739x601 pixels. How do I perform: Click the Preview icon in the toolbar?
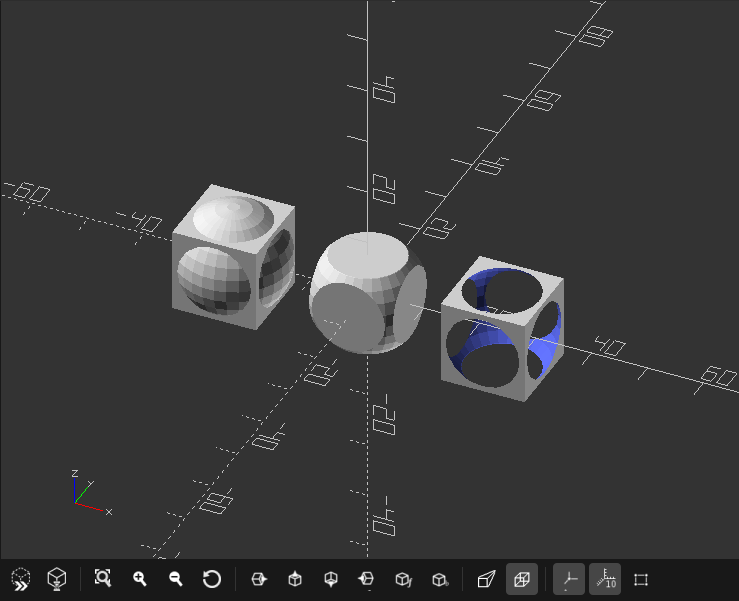tap(21, 579)
